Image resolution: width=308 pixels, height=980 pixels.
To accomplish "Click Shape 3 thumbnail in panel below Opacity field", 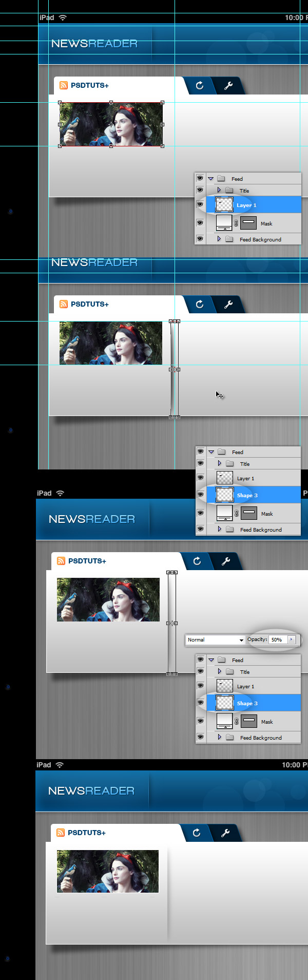I will coord(225,703).
